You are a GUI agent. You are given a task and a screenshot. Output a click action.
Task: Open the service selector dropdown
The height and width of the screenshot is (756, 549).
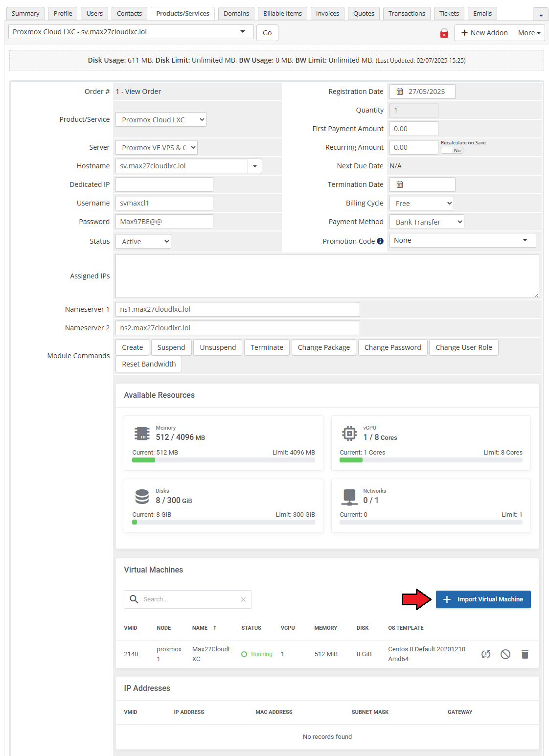point(131,32)
